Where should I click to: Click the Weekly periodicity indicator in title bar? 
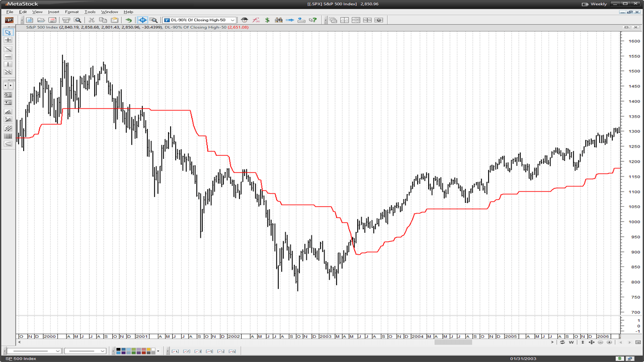click(x=594, y=4)
